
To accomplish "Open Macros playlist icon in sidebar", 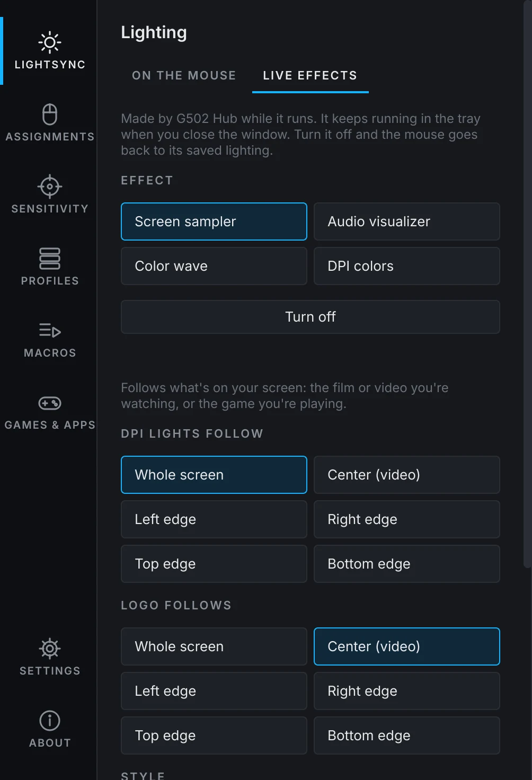I will pos(50,331).
